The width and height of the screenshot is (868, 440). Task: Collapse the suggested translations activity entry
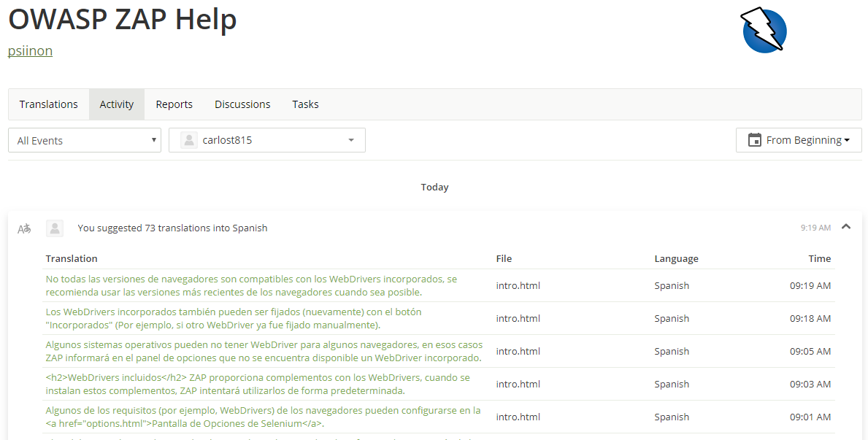click(846, 226)
